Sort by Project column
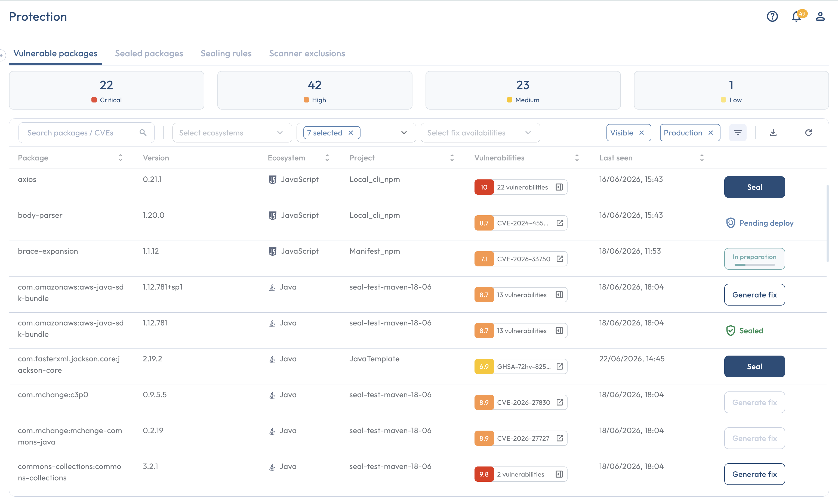The image size is (838, 504). 452,158
